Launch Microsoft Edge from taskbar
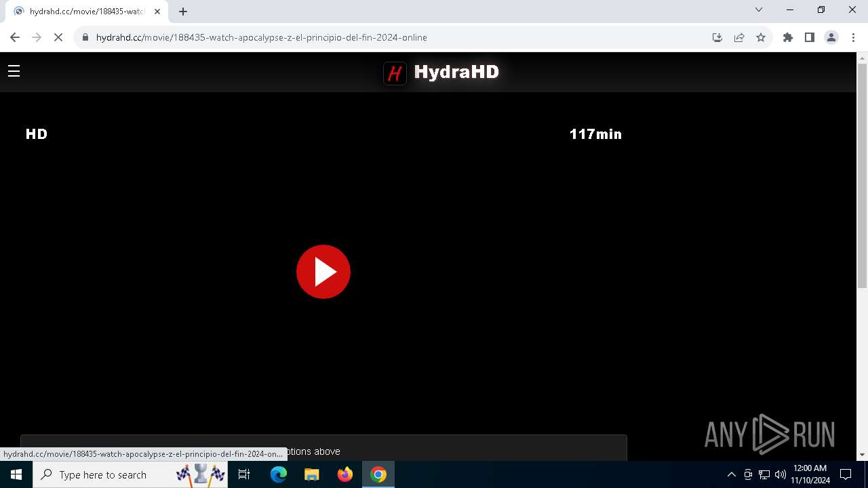Viewport: 868px width, 488px height. (279, 474)
